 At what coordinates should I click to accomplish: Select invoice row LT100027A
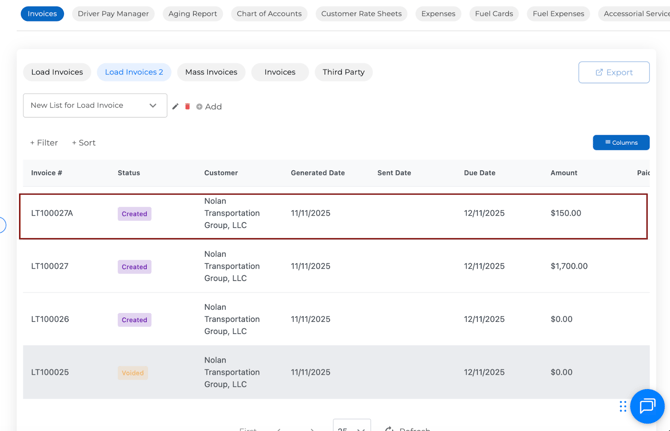pyautogui.click(x=52, y=213)
